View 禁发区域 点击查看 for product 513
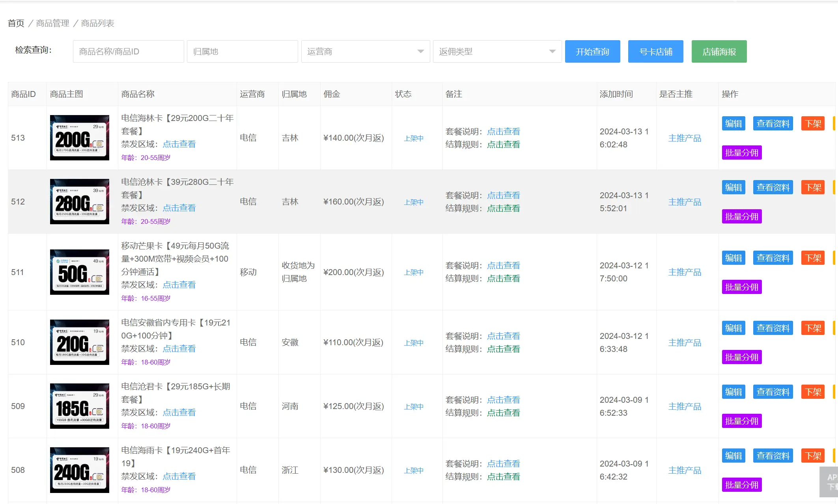The height and width of the screenshot is (504, 838). [x=179, y=144]
